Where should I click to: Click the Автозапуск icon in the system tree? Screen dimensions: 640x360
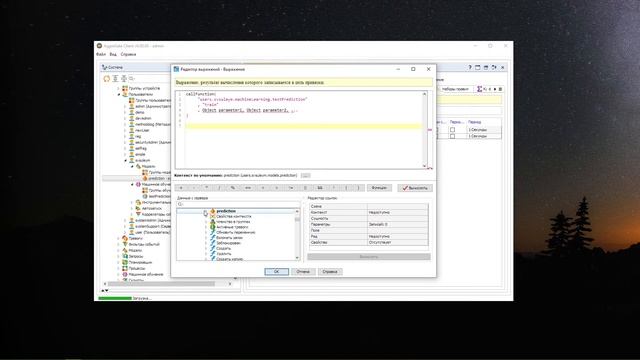[x=138, y=208]
